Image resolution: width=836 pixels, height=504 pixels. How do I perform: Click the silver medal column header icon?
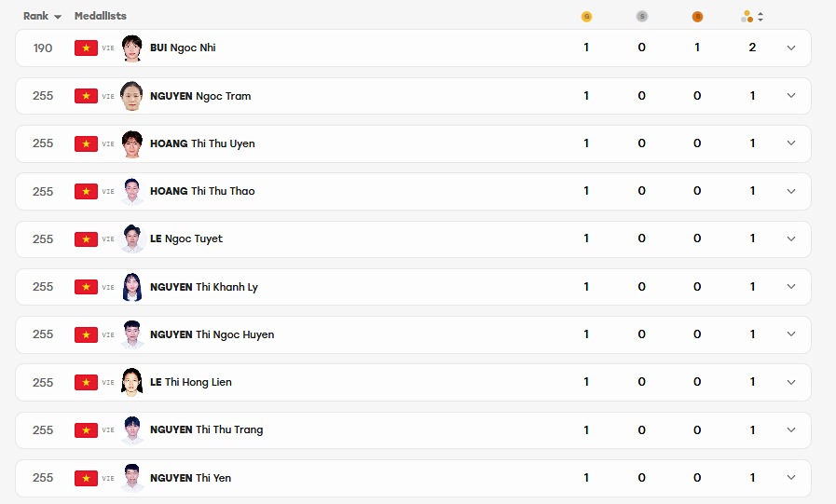click(x=642, y=17)
